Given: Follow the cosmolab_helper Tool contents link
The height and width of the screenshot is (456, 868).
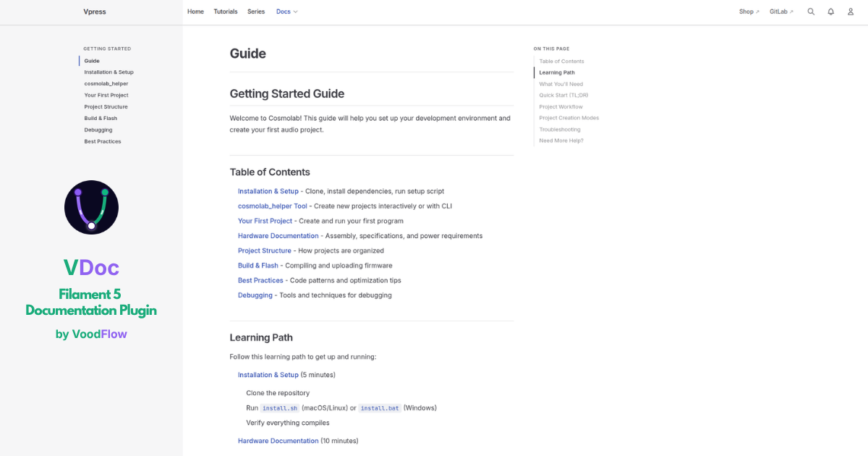Looking at the screenshot, I should pyautogui.click(x=273, y=206).
